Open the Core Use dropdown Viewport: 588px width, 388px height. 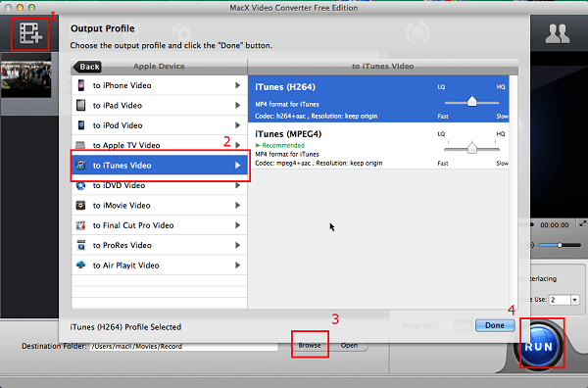point(575,300)
